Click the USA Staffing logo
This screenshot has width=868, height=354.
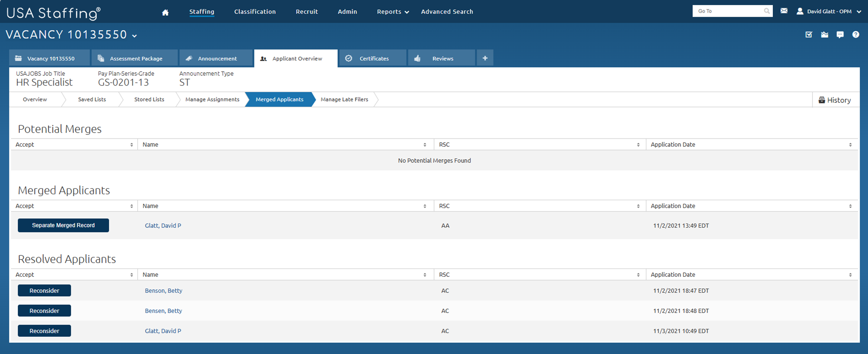[x=54, y=13]
